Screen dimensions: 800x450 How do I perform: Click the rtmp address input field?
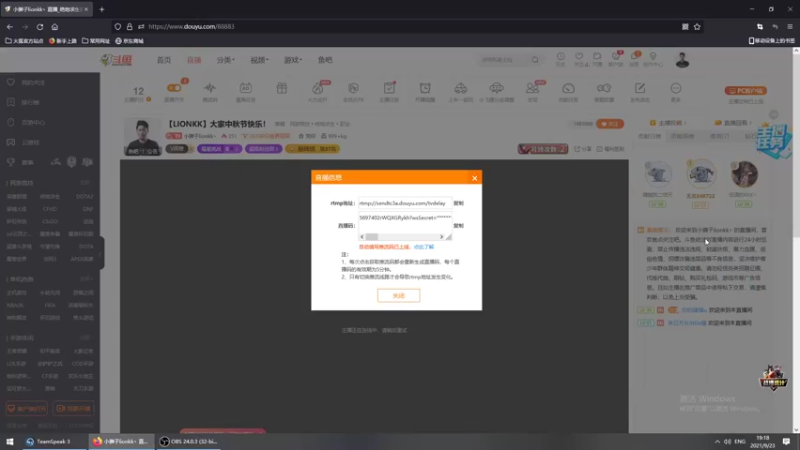pos(405,203)
